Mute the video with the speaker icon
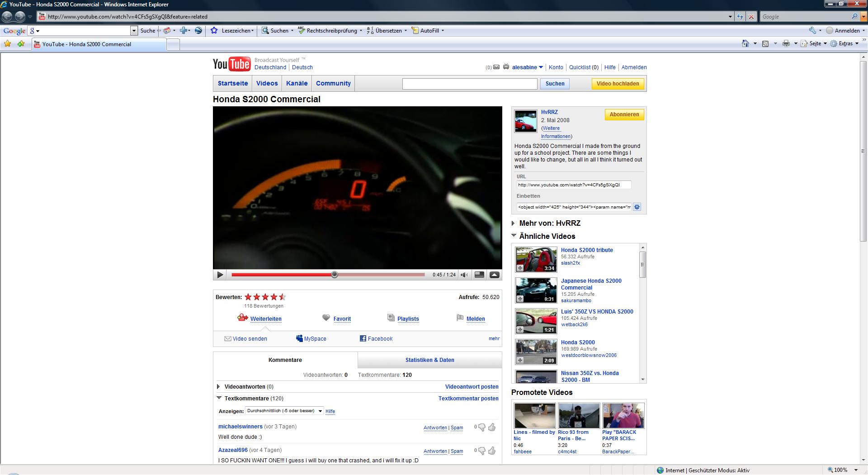Image resolution: width=868 pixels, height=475 pixels. [x=464, y=275]
